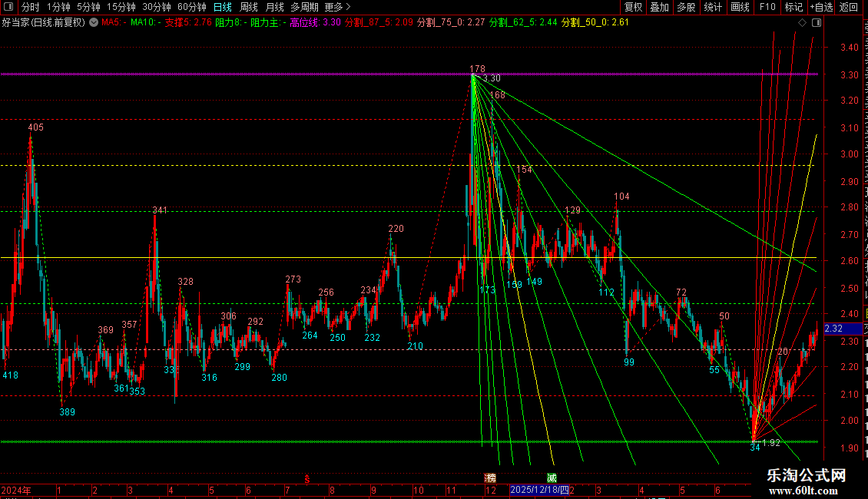The image size is (868, 499).
Task: Click the 210 trough label on the chart
Action: pyautogui.click(x=415, y=346)
